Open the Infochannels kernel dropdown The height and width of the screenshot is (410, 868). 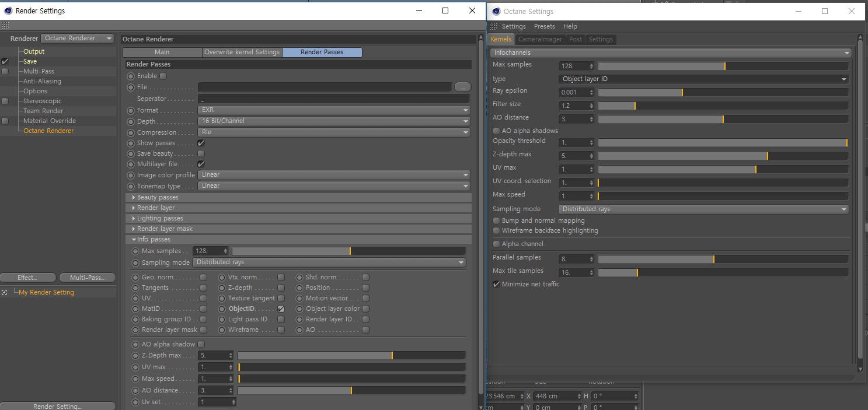point(671,52)
